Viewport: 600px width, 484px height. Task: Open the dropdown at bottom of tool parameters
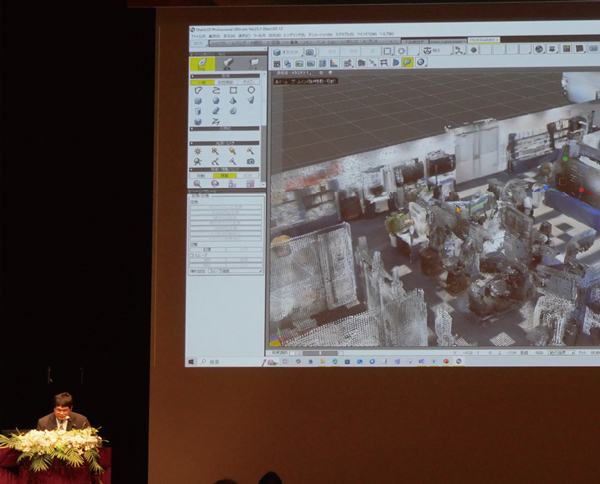point(235,271)
